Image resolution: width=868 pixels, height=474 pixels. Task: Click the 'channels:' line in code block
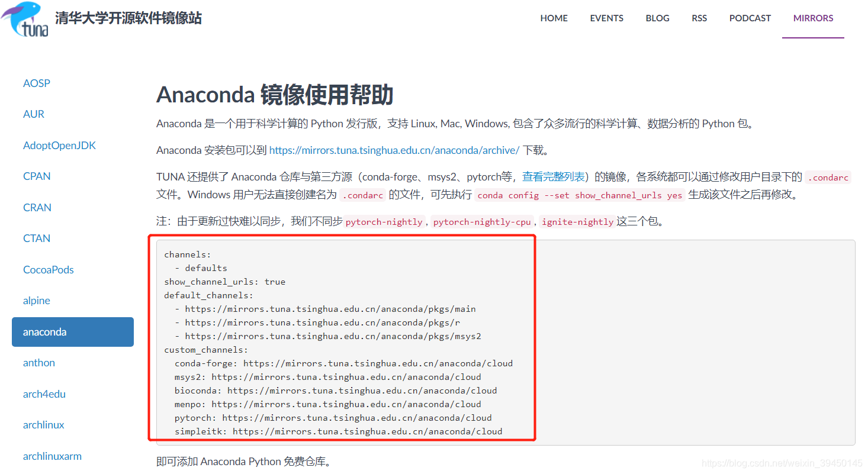(188, 254)
